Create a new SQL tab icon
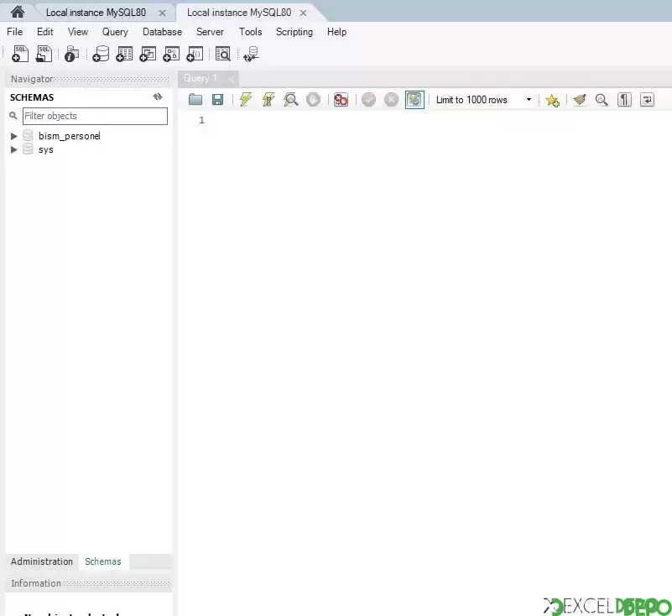672x616 pixels. [x=19, y=54]
